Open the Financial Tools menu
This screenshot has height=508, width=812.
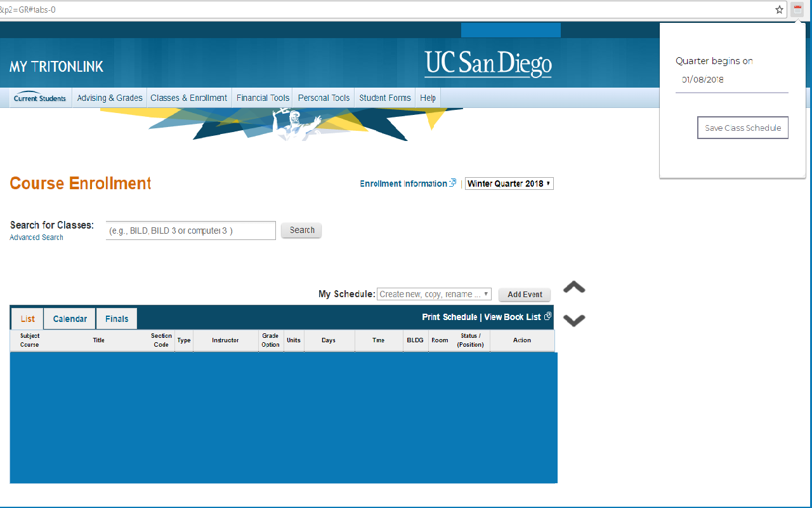pyautogui.click(x=262, y=97)
